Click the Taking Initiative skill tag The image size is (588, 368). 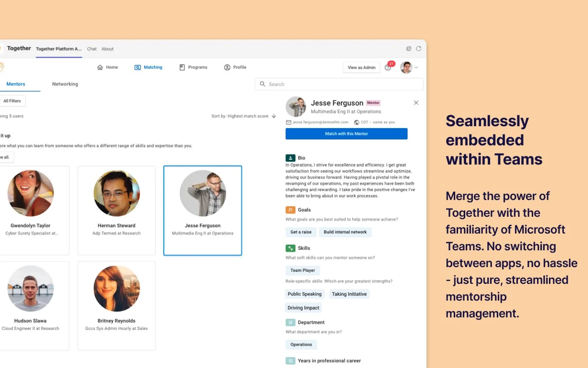click(349, 294)
